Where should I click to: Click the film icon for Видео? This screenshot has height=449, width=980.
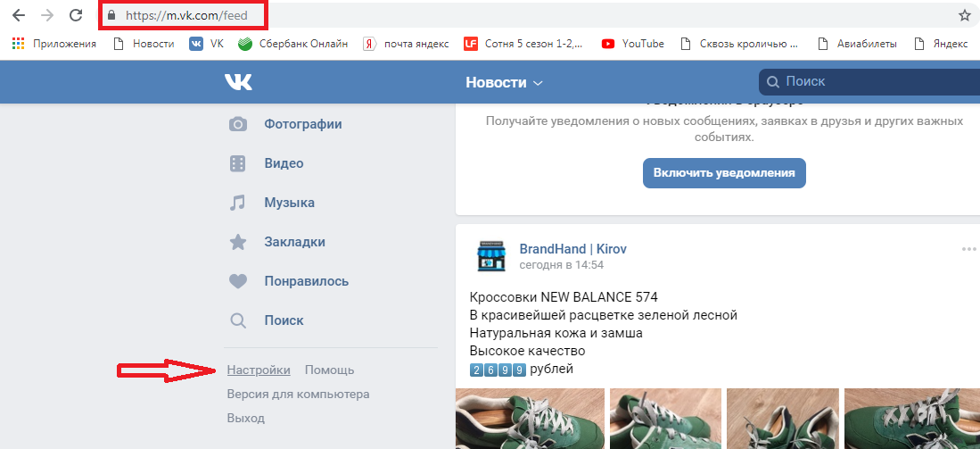(x=238, y=164)
